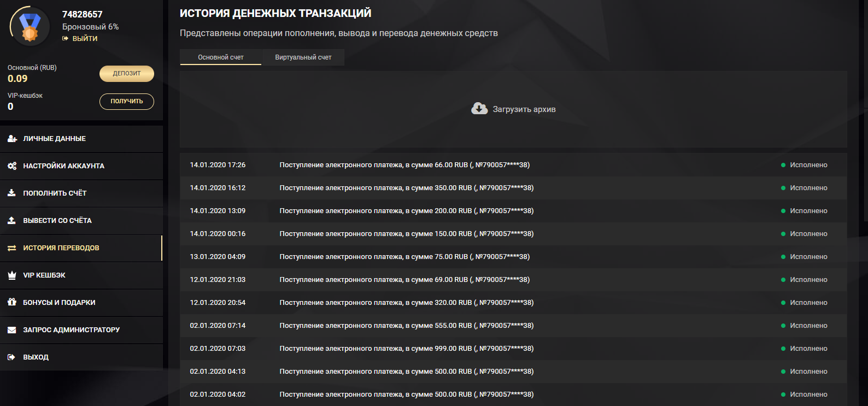Click the date 13.01.2020 04:09
This screenshot has width=868, height=406.
click(x=218, y=257)
